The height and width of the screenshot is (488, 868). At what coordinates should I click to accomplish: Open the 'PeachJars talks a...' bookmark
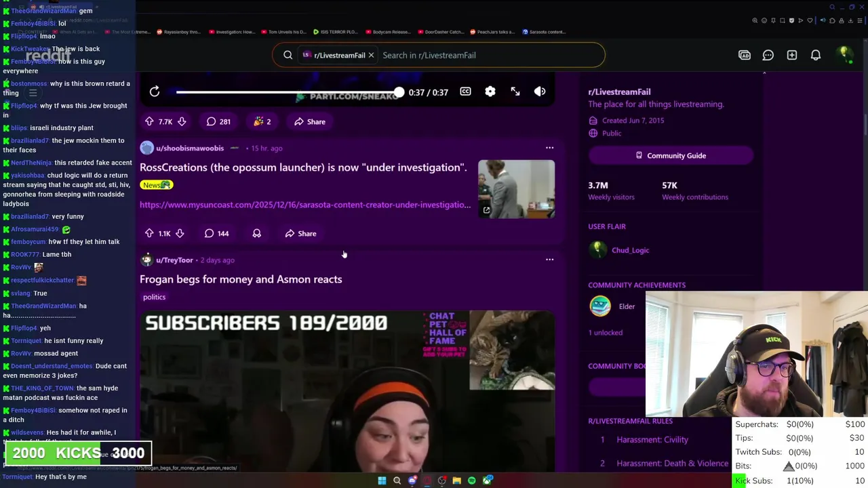tap(492, 32)
